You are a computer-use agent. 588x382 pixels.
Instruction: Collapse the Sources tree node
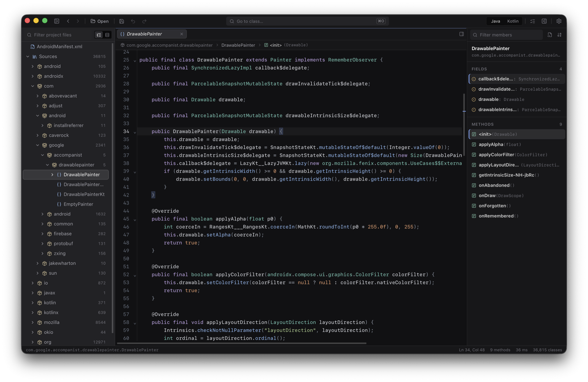pyautogui.click(x=28, y=56)
